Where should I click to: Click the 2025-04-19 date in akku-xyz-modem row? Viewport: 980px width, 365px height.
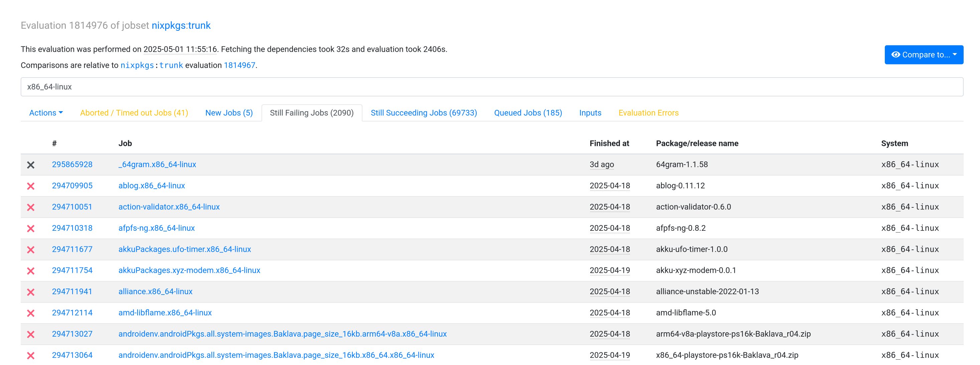[x=610, y=270]
